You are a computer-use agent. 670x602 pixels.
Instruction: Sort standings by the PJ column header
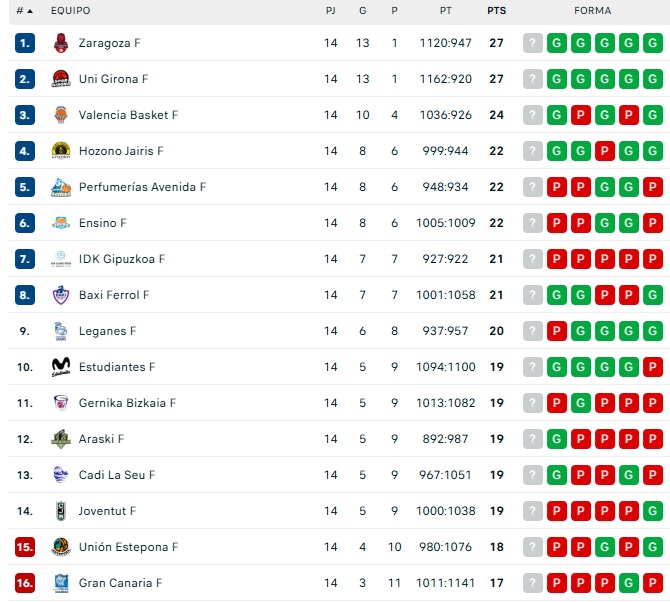[x=331, y=11]
